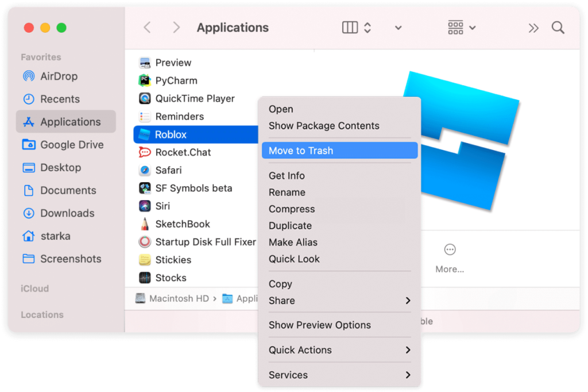Image resolution: width=588 pixels, height=392 pixels.
Task: Select the Rocket.Chat app name
Action: point(183,152)
